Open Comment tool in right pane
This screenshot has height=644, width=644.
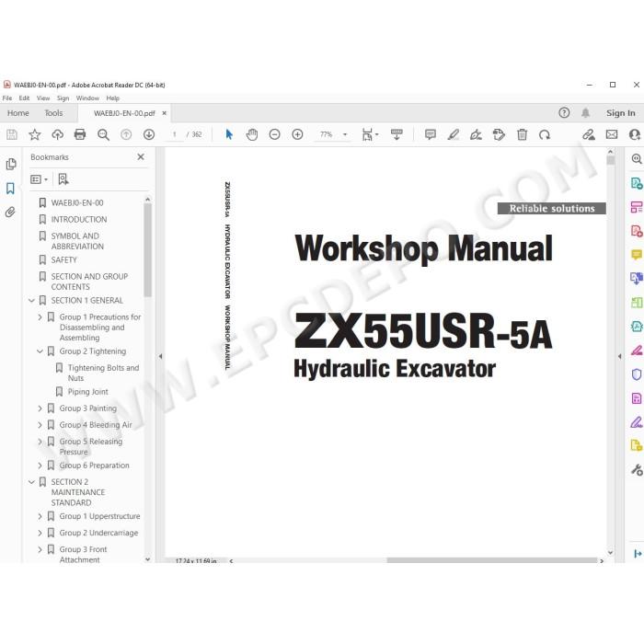(x=637, y=255)
